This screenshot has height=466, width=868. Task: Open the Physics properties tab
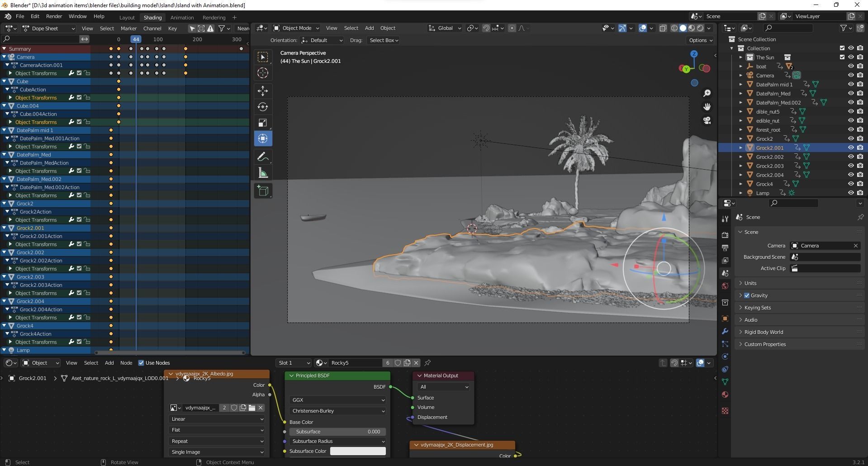pos(725,357)
